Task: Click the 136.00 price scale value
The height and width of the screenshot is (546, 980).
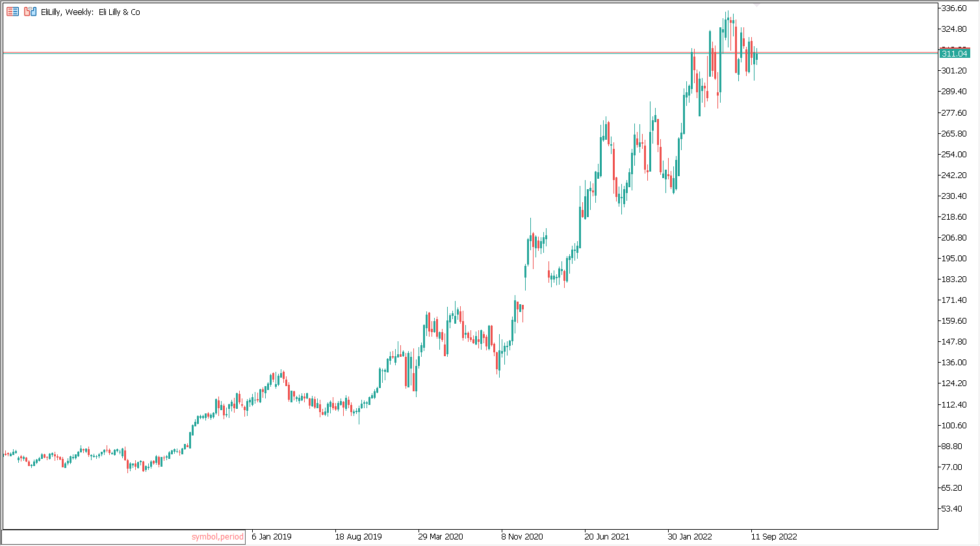Action: point(955,363)
